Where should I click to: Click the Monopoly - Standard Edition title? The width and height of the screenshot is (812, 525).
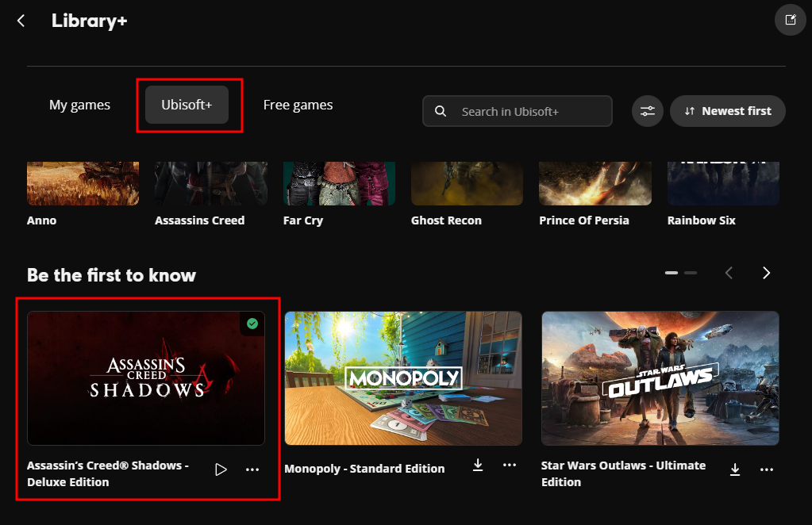(x=364, y=469)
